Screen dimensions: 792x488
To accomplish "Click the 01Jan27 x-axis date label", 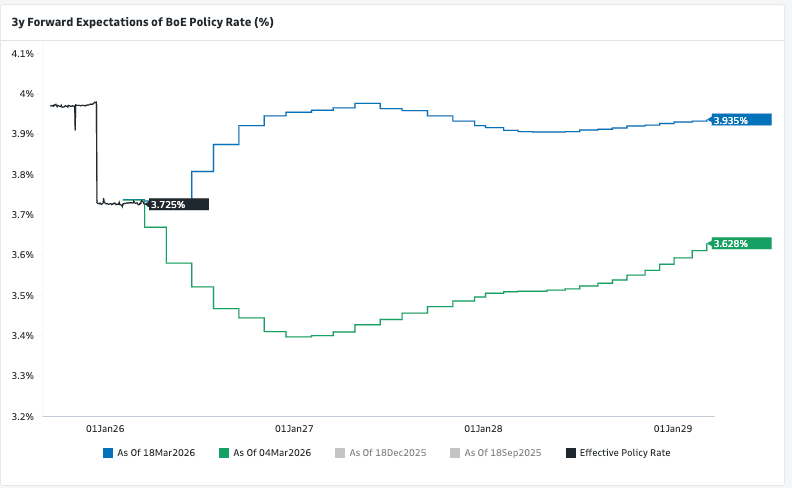I will (294, 428).
